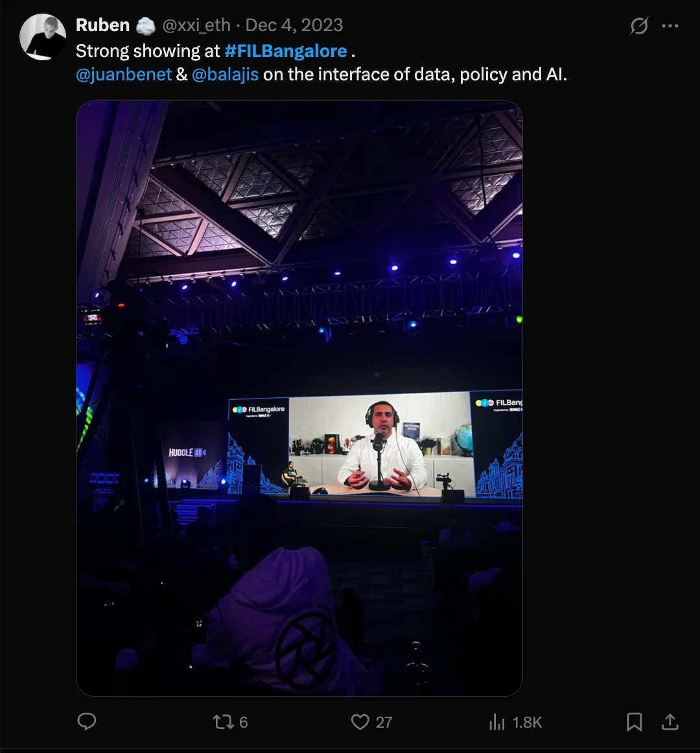Screen dimensions: 700x753
Task: Open the @xxi_eth handle link
Action: (196, 25)
